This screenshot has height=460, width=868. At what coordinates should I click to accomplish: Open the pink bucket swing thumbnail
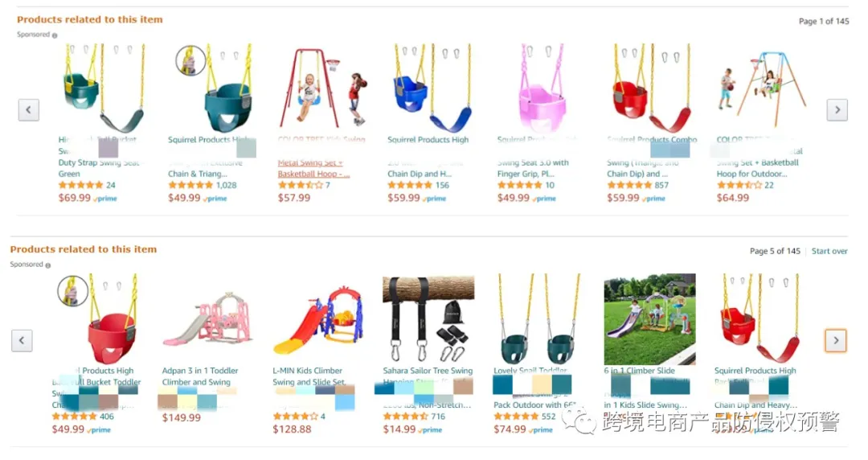coord(538,88)
